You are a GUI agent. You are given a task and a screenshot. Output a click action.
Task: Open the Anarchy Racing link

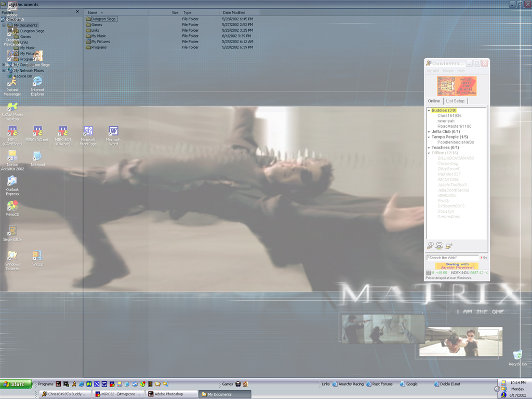(x=348, y=384)
